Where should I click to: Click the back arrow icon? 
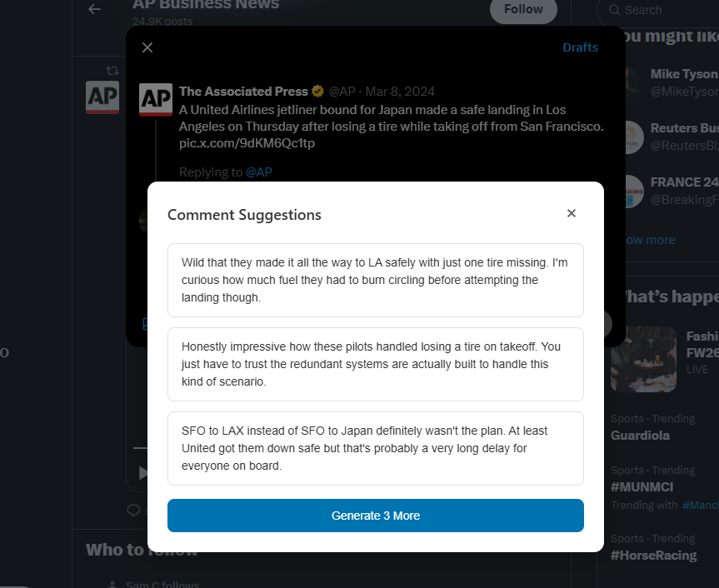94,9
